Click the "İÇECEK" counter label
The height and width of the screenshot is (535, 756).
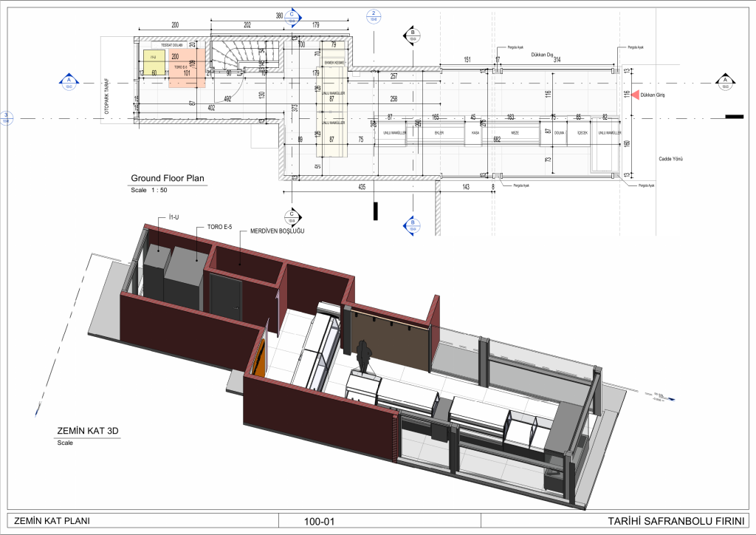tap(583, 133)
